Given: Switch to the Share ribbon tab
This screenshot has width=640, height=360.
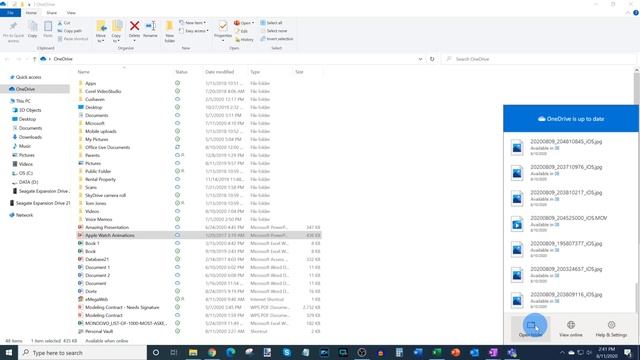Looking at the screenshot, I should [51, 13].
